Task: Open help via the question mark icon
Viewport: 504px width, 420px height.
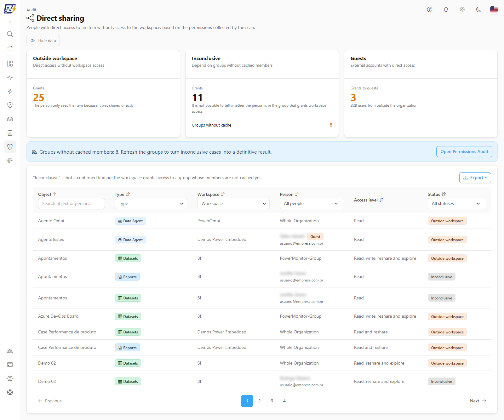Action: [x=430, y=9]
